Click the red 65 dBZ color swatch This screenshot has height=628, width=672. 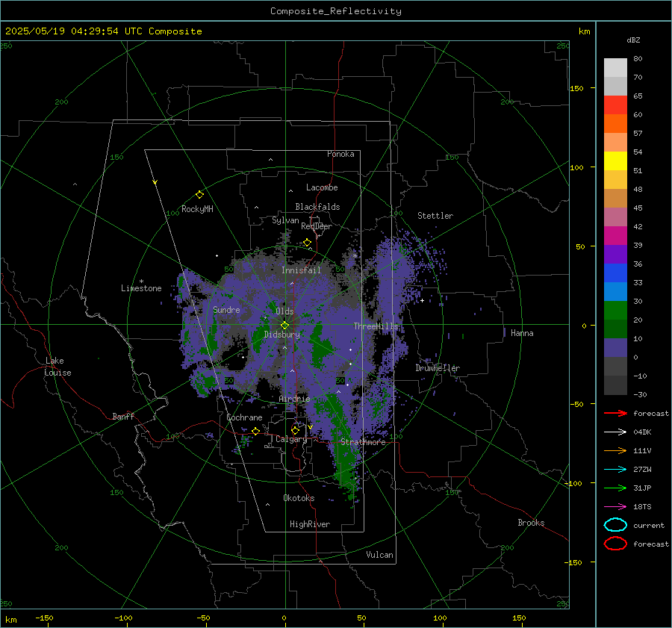(x=615, y=105)
